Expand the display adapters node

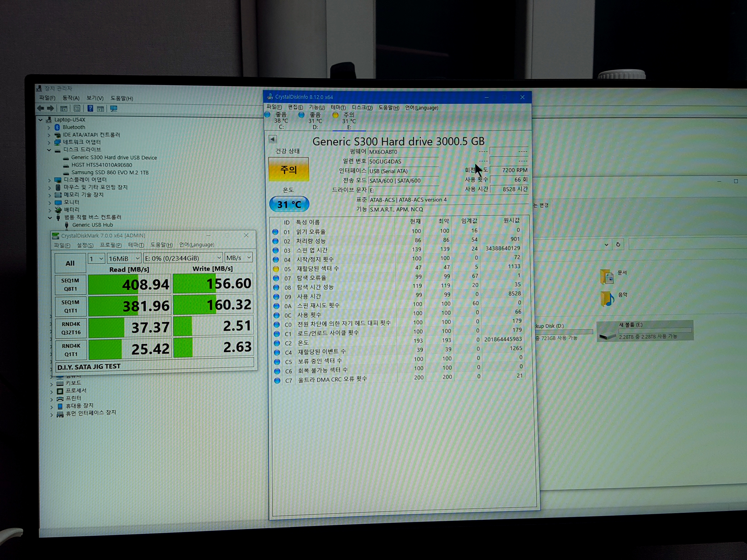click(50, 180)
